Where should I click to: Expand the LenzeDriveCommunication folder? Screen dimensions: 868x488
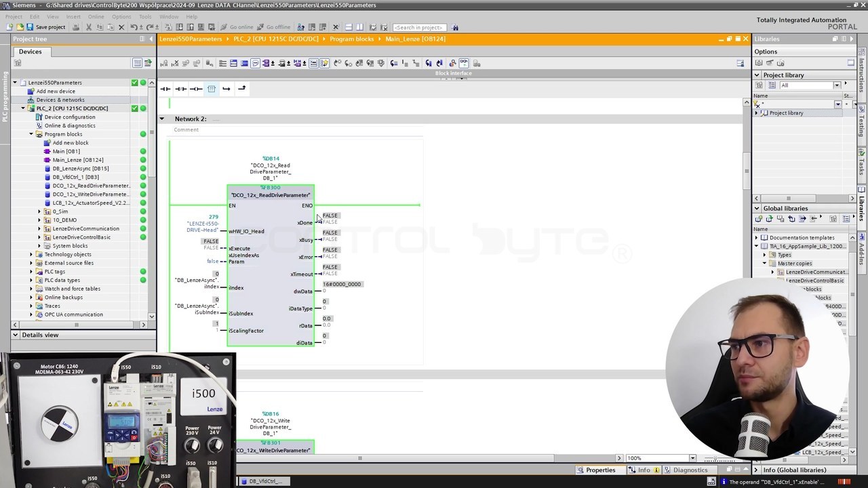click(x=39, y=228)
